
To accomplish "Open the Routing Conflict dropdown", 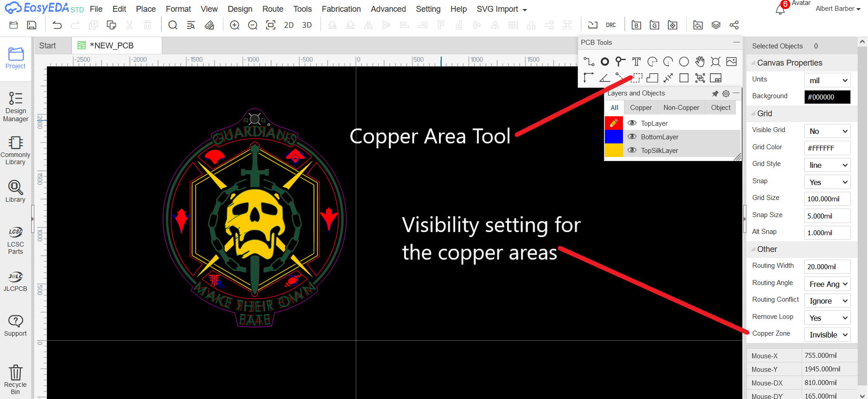I will (827, 301).
